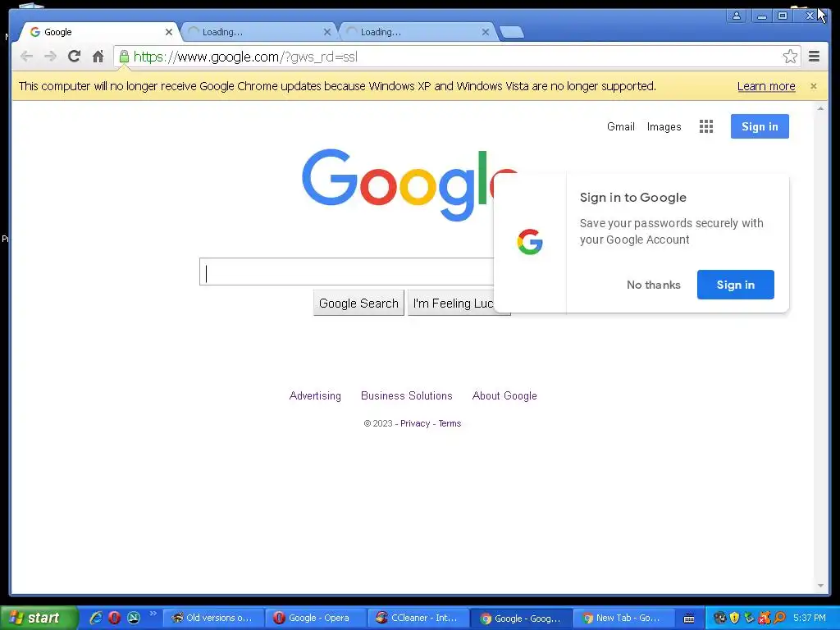Close the third Loading tab
840x630 pixels.
tap(486, 32)
